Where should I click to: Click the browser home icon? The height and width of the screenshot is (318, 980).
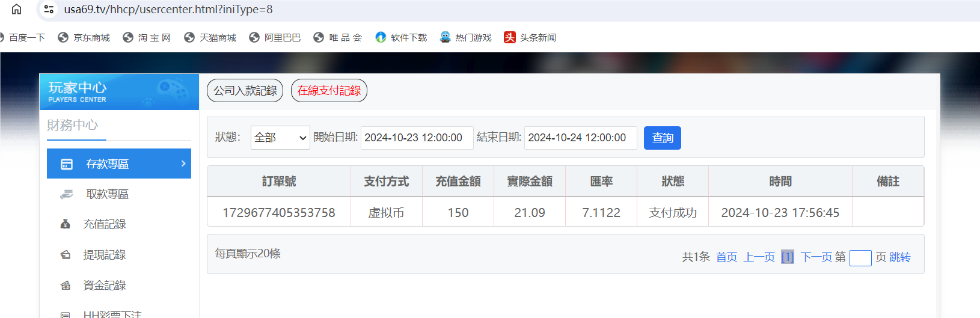pos(17,9)
